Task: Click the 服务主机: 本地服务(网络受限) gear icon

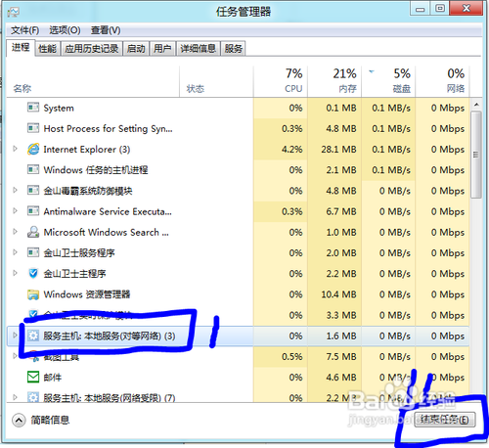Action: (x=33, y=397)
